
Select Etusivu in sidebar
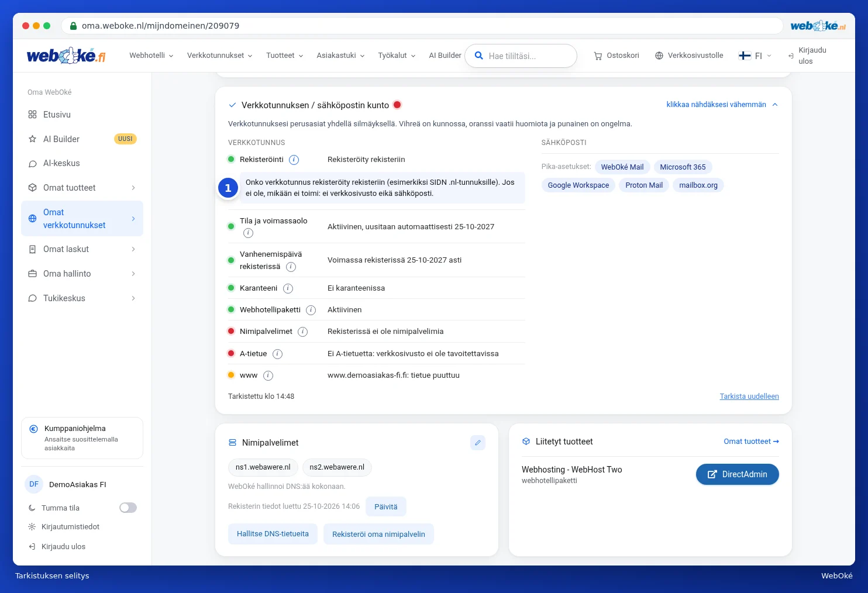click(82, 115)
